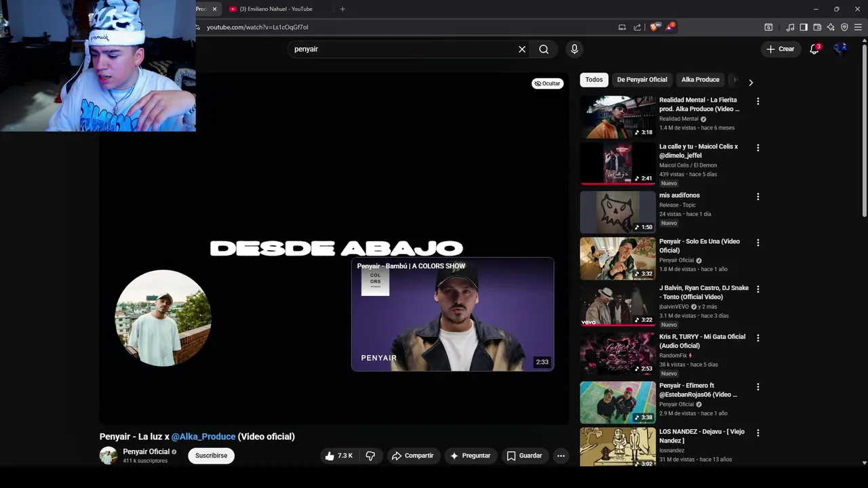Open options for mis audifonos
Screen dimensions: 868x488
758,197
